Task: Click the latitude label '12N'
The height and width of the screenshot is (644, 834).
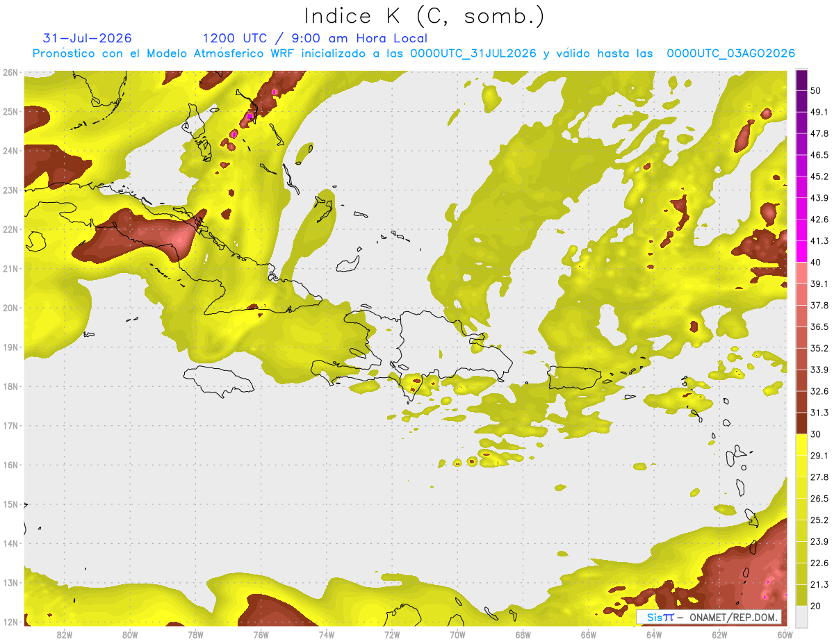Action: tap(10, 622)
